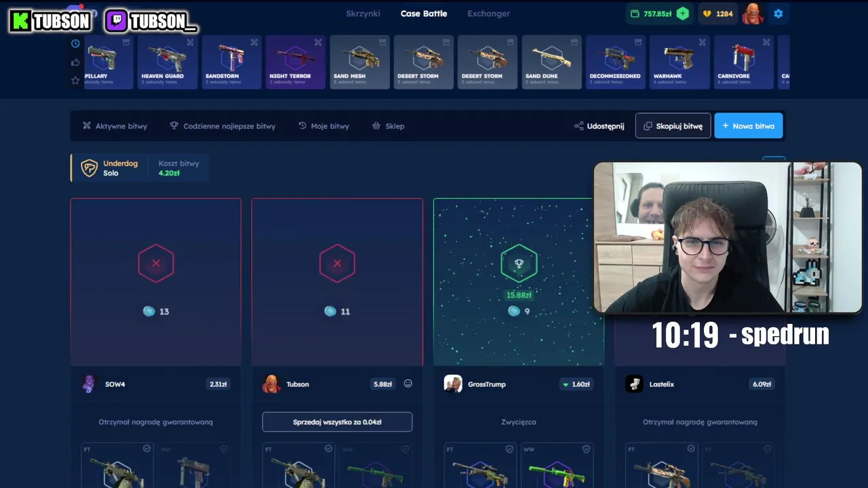
Task: Open GrossTrump player avatar
Action: pos(452,384)
